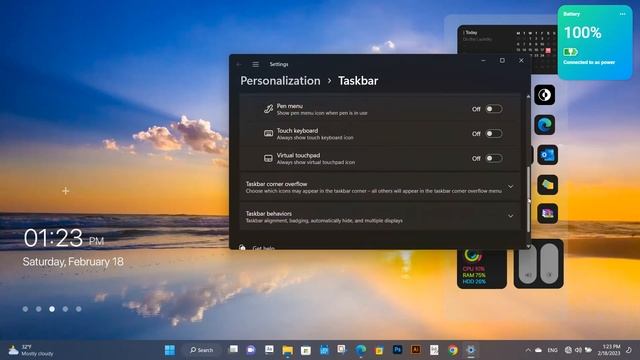Click the focus moon notification icon
640x360 pixels.
click(629, 350)
